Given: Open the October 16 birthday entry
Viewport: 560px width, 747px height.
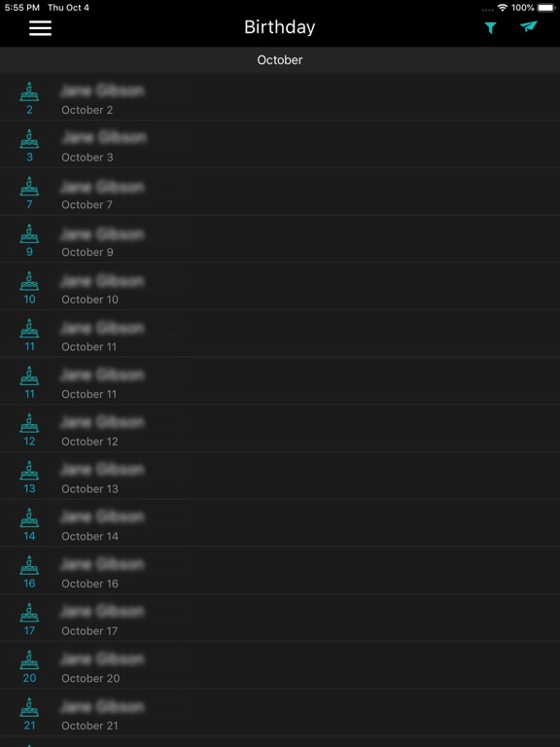Looking at the screenshot, I should tap(280, 570).
